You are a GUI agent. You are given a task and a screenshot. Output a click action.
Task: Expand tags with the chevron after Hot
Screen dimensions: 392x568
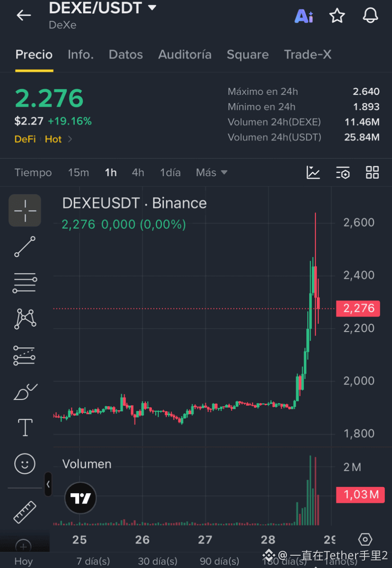[70, 139]
